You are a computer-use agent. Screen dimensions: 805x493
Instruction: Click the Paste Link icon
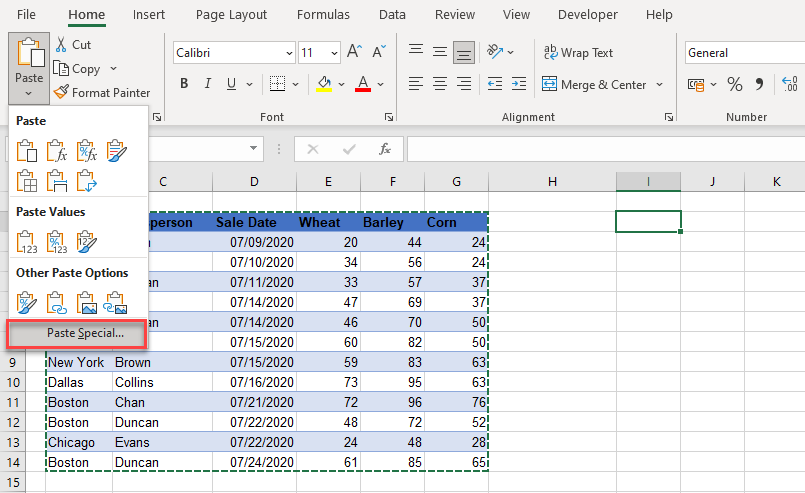[57, 302]
